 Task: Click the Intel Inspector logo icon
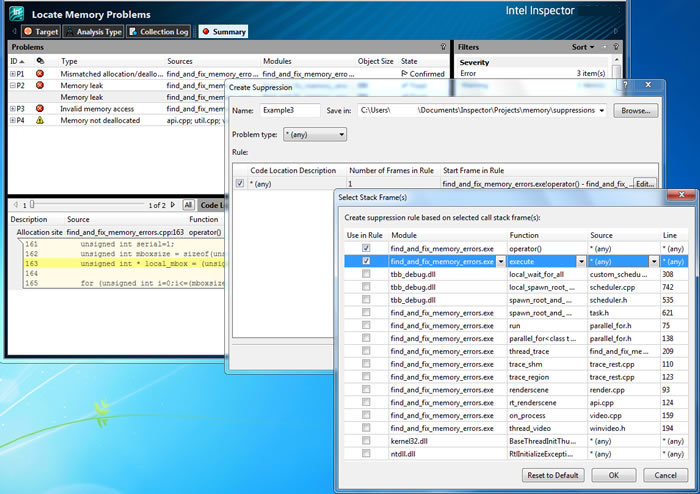(x=16, y=13)
